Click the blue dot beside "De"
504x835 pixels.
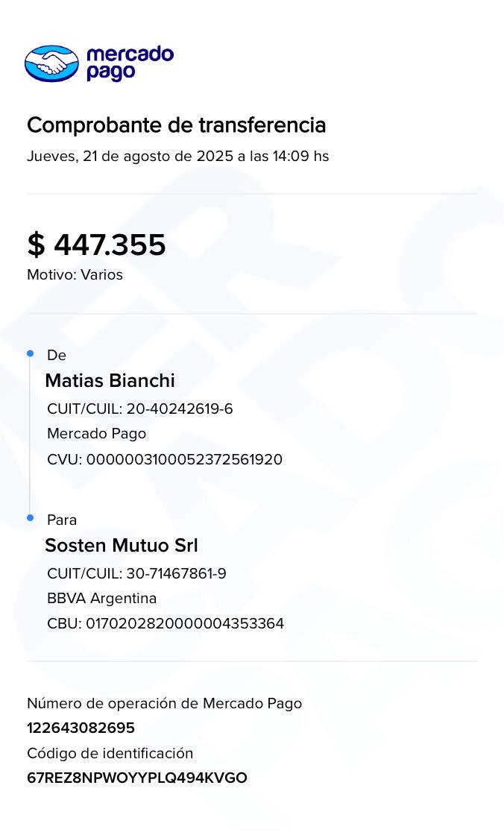pyautogui.click(x=31, y=353)
